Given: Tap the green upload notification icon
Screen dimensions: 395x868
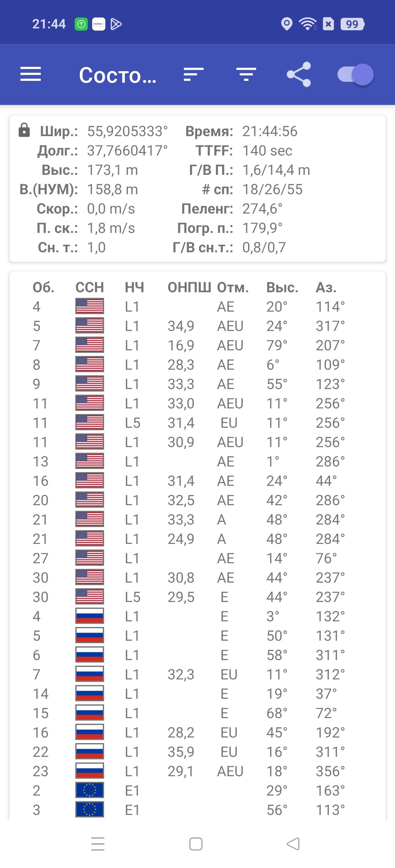Looking at the screenshot, I should pyautogui.click(x=81, y=24).
